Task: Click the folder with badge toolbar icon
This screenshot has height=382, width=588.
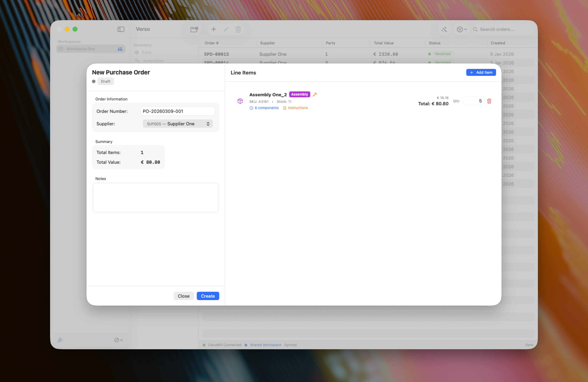Action: coord(194,29)
